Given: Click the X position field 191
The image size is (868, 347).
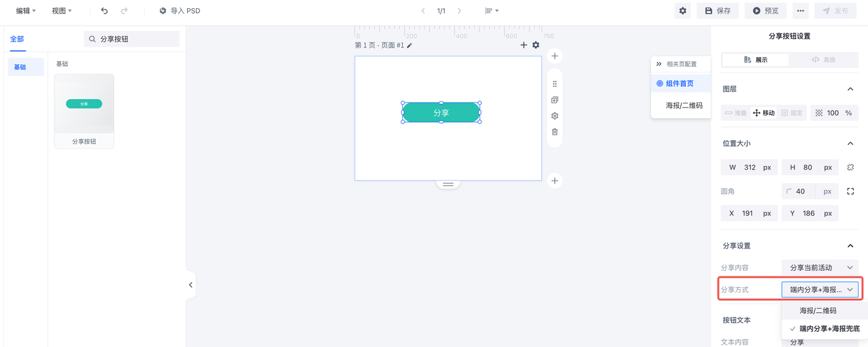Looking at the screenshot, I should coord(749,213).
